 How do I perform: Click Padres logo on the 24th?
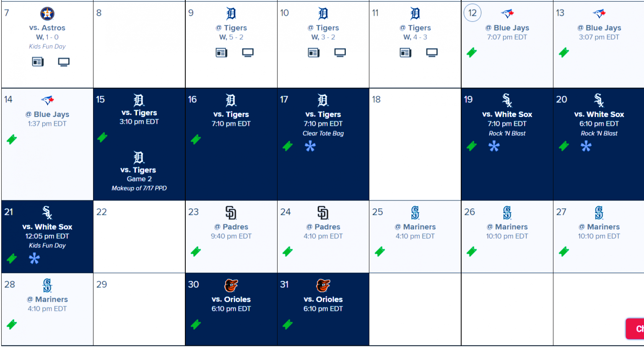323,213
